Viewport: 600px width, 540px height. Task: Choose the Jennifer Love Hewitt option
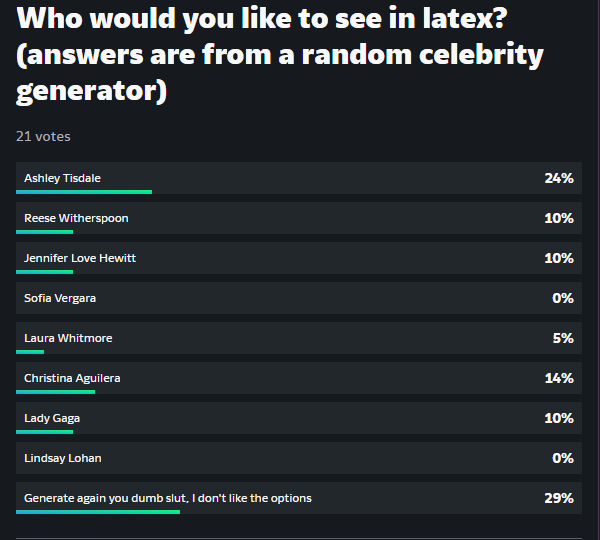pos(299,258)
